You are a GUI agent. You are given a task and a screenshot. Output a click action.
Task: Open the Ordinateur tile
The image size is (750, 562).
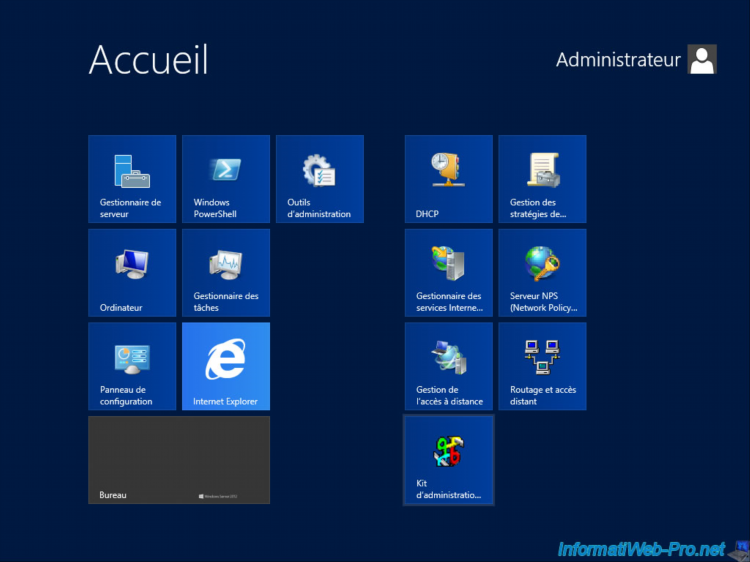(132, 273)
